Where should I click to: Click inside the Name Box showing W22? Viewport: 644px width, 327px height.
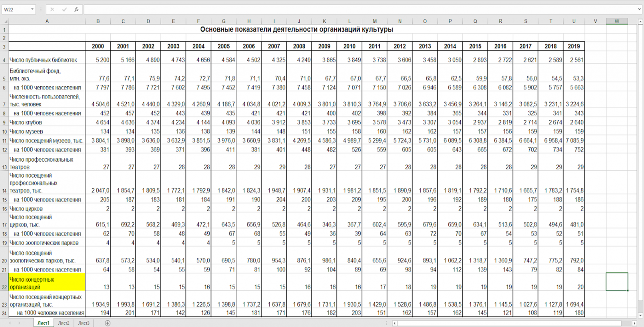click(x=16, y=9)
